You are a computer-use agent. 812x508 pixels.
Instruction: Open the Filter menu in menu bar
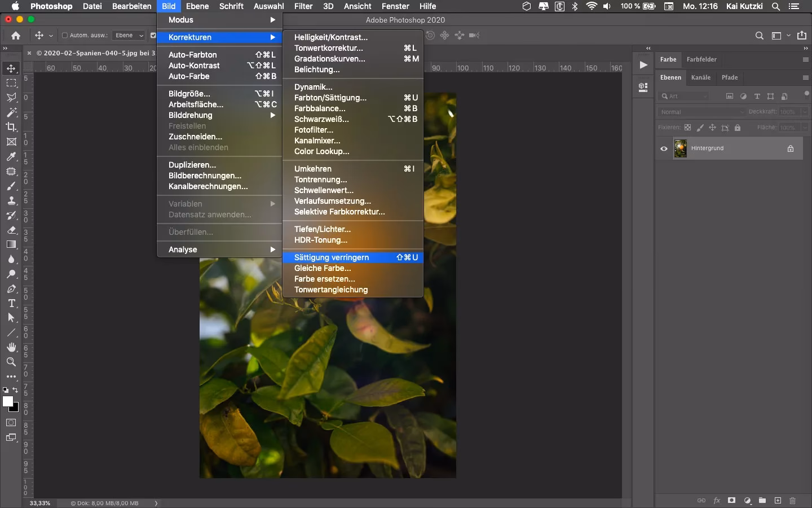303,6
